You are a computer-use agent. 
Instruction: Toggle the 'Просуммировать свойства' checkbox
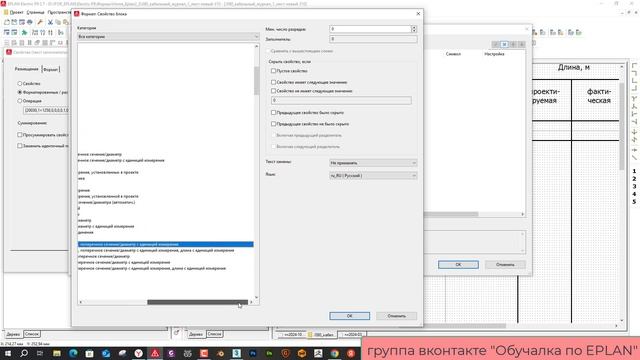(x=20, y=134)
